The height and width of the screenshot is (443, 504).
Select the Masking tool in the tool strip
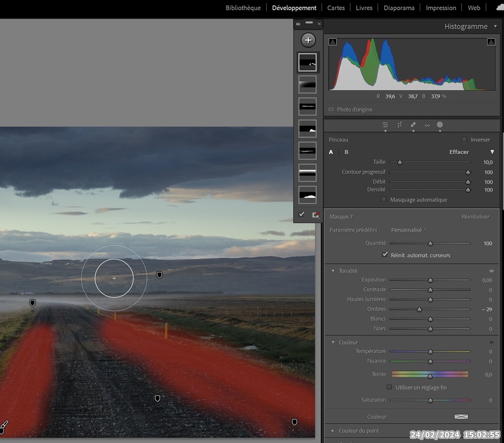click(x=440, y=125)
